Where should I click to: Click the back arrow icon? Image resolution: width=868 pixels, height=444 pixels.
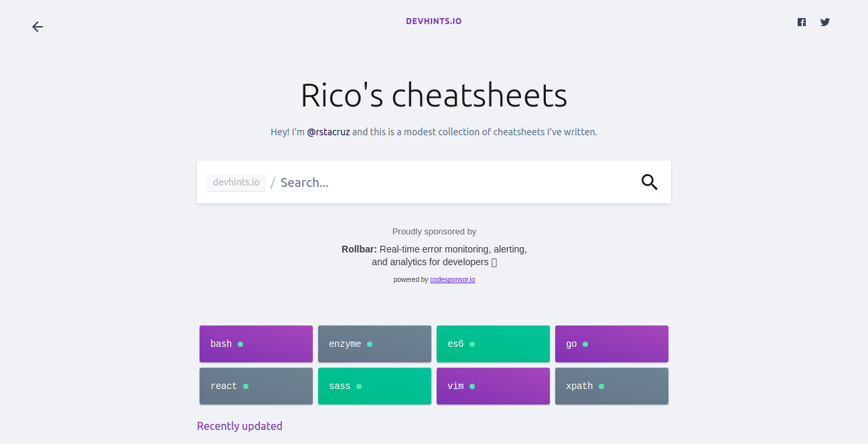(x=38, y=27)
